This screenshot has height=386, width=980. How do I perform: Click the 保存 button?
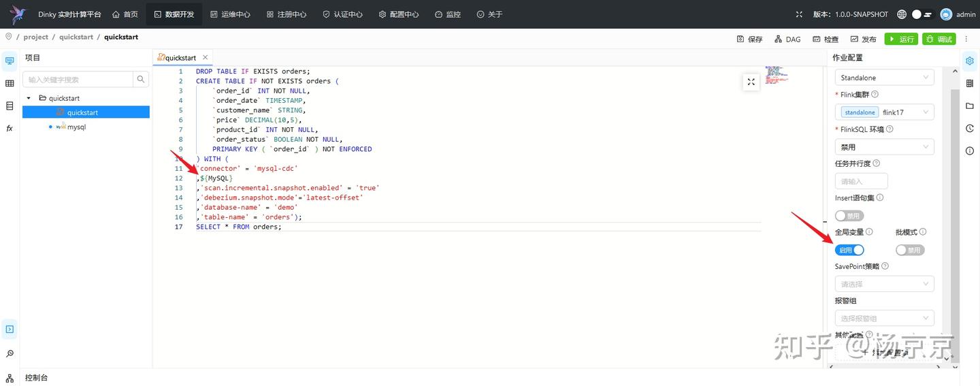749,39
